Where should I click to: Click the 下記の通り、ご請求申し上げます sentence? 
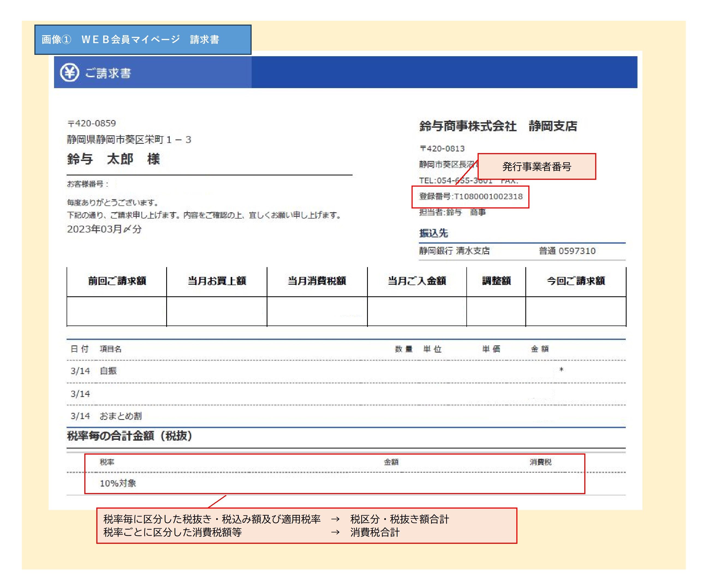(204, 215)
